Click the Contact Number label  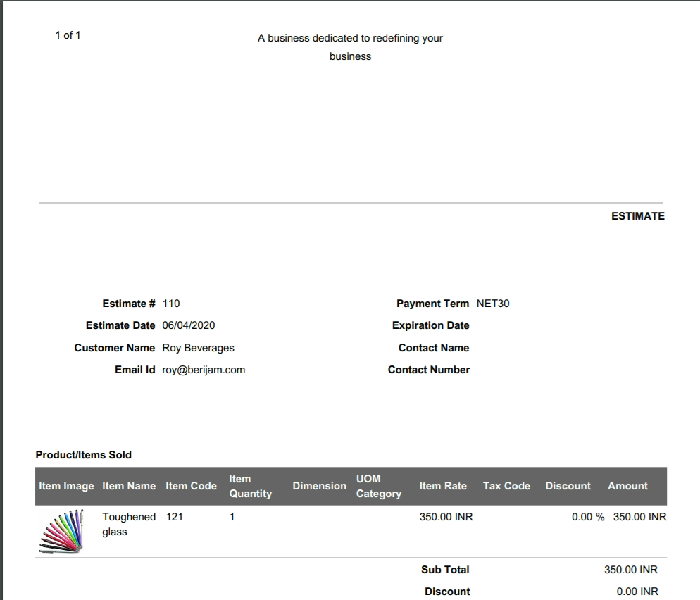(429, 370)
